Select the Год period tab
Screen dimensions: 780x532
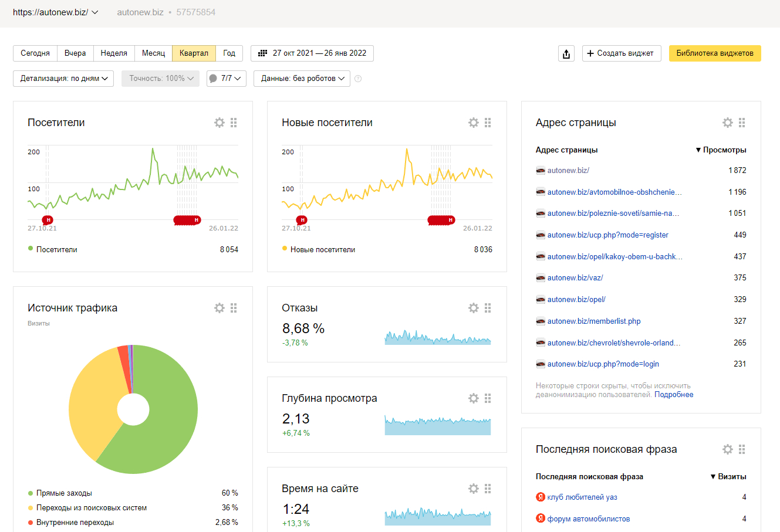pos(229,53)
